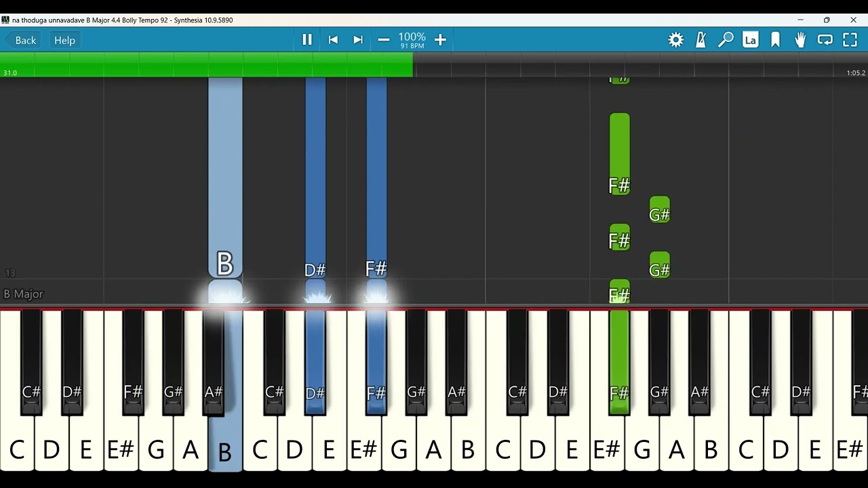Skip to the previous section button

(333, 40)
